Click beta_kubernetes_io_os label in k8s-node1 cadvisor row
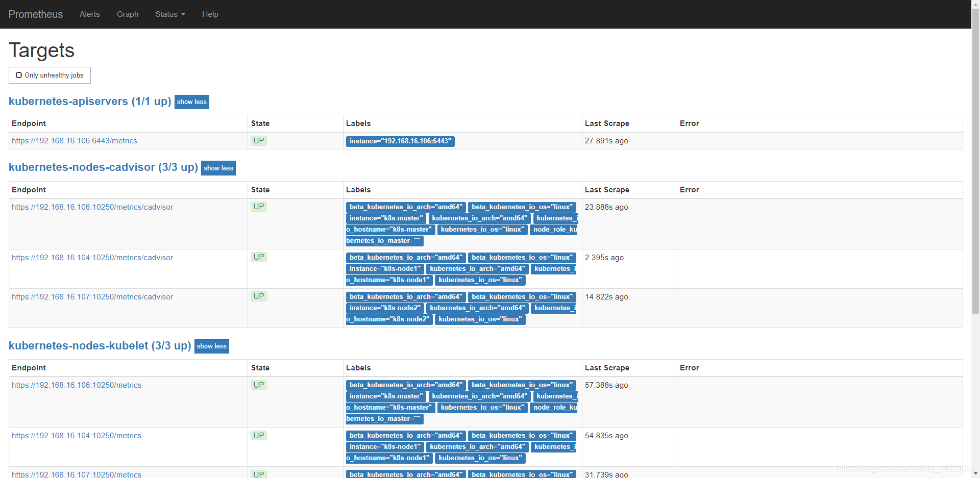 522,258
